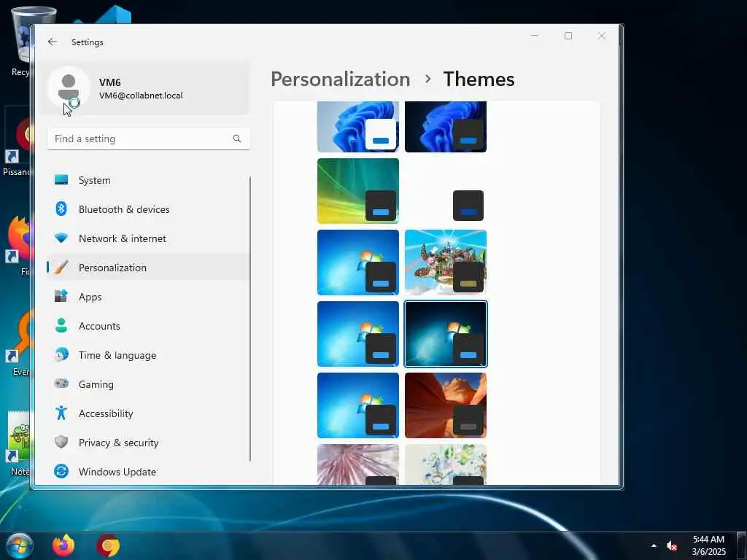Select the pink starburst theme
747x560 pixels.
coord(357,464)
